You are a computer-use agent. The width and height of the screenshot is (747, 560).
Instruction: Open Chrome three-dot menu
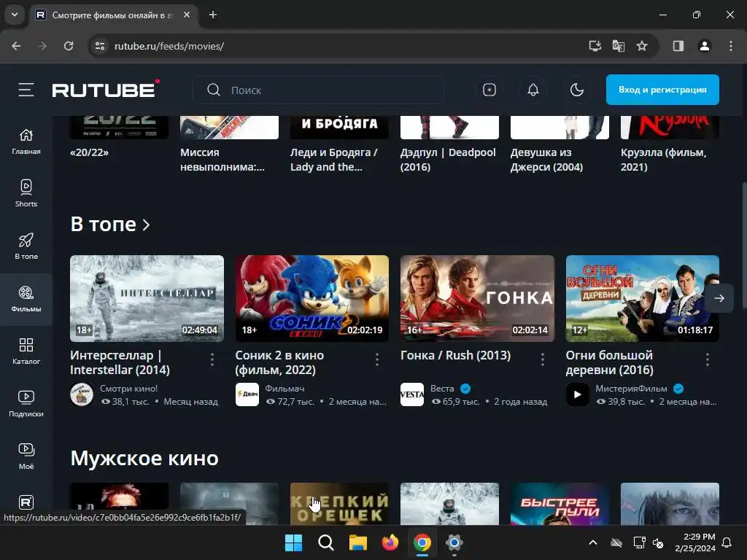pos(731,46)
